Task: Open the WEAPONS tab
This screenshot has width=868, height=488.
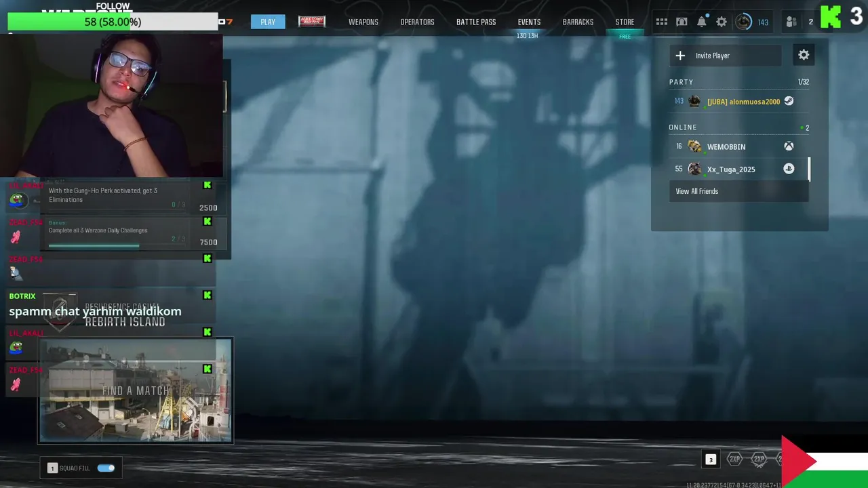Action: [x=363, y=22]
